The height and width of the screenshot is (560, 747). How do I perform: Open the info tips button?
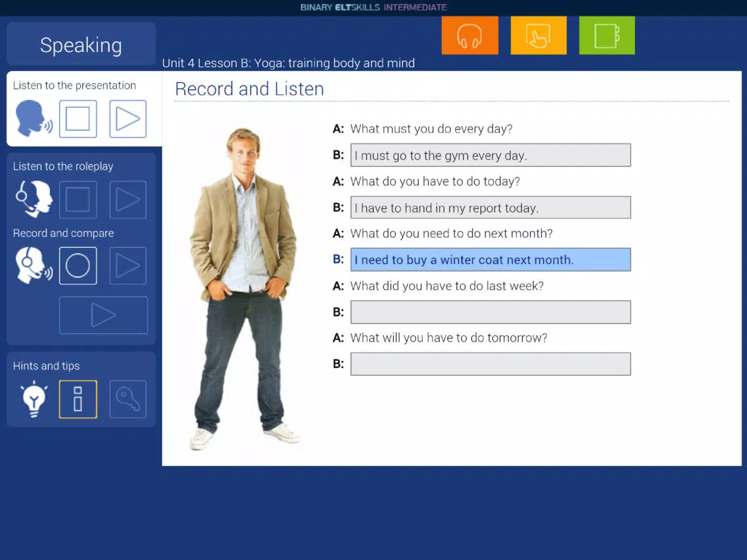tap(78, 400)
